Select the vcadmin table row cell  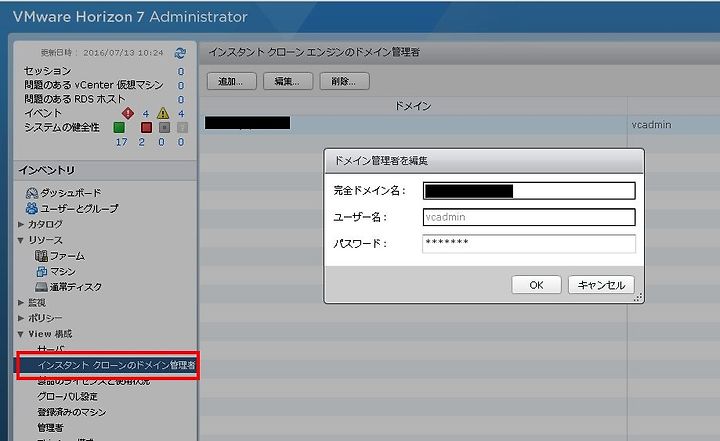click(x=651, y=125)
